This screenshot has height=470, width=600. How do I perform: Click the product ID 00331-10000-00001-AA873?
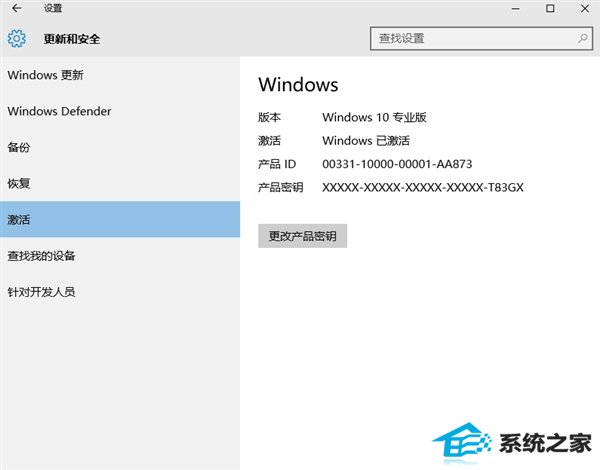point(397,164)
